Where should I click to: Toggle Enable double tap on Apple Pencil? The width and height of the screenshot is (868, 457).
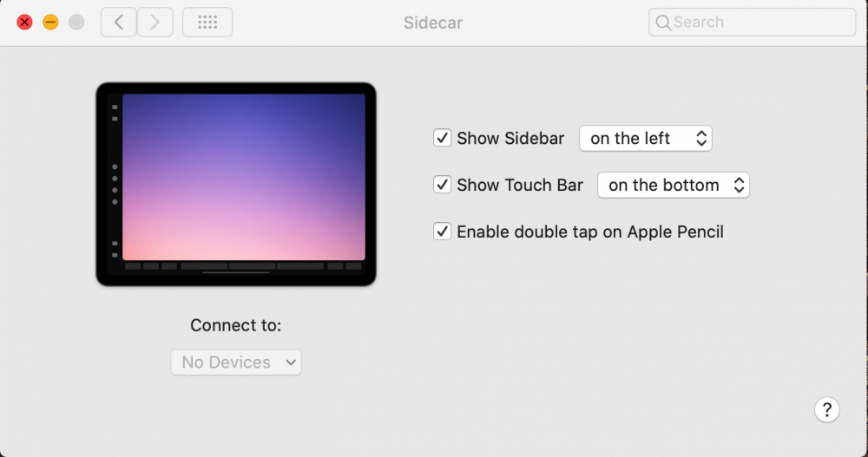click(x=442, y=232)
